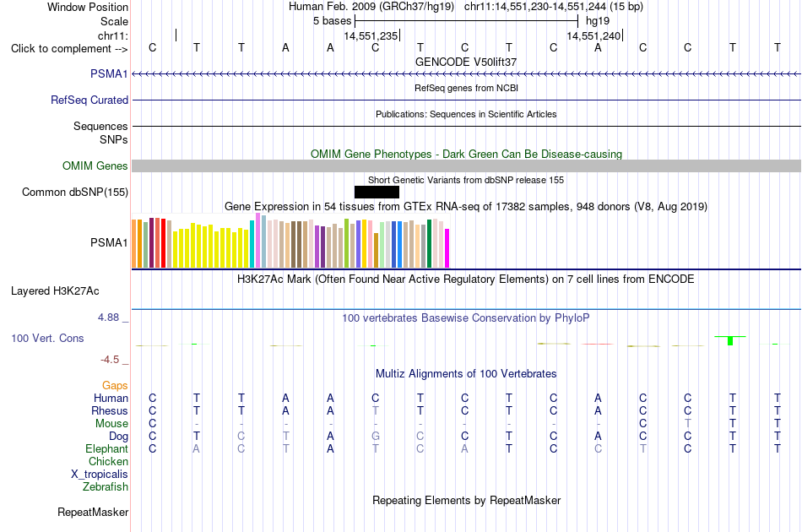Click the Layered H3K27Ac track label
This screenshot has height=532, width=802.
(55, 290)
